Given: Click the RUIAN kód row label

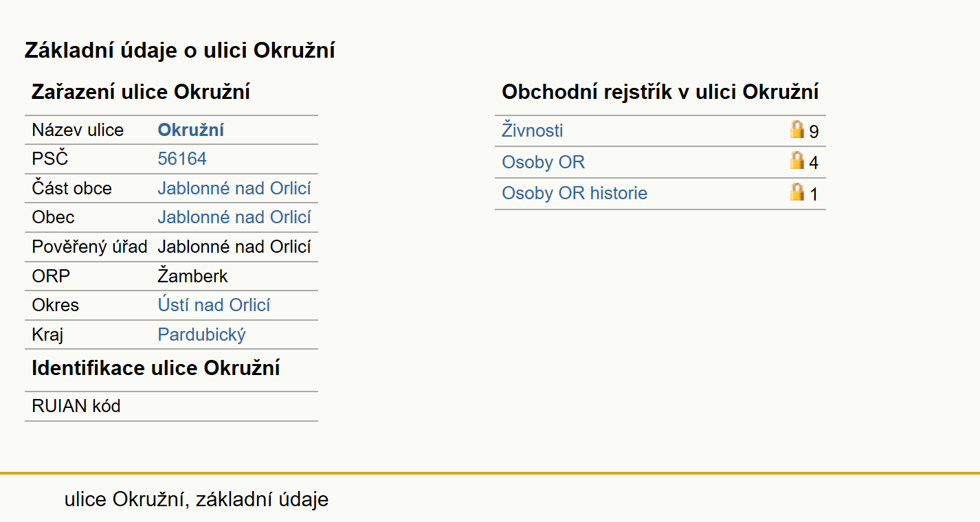Looking at the screenshot, I should pyautogui.click(x=76, y=406).
